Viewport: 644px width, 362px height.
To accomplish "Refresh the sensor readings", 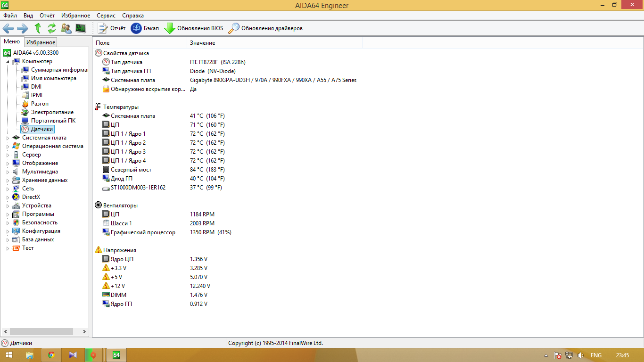I will click(x=52, y=28).
